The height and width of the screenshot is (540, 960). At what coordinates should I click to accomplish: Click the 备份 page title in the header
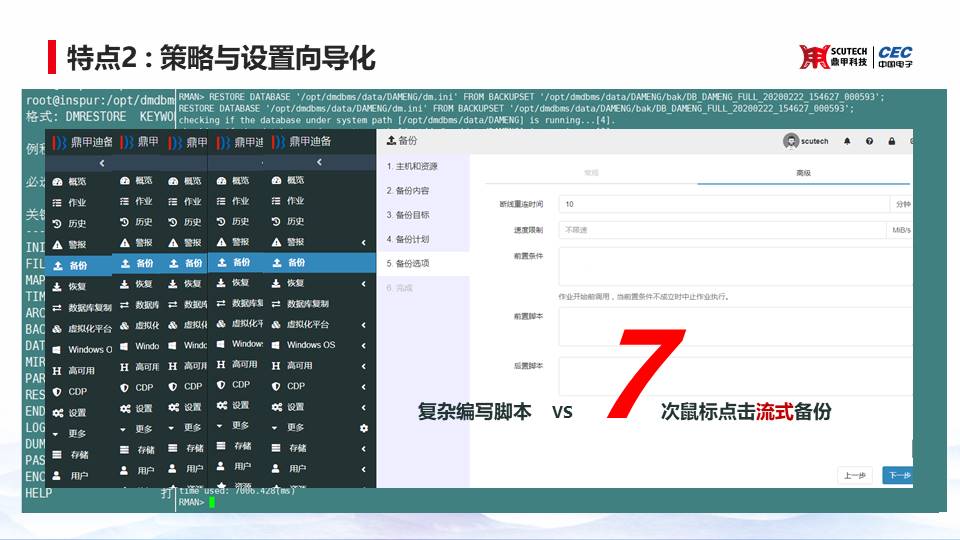402,141
